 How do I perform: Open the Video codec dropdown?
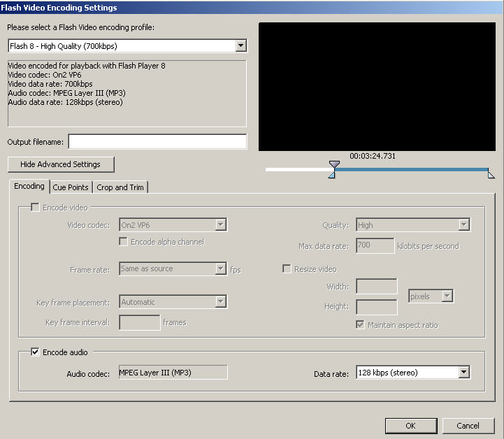pyautogui.click(x=173, y=224)
